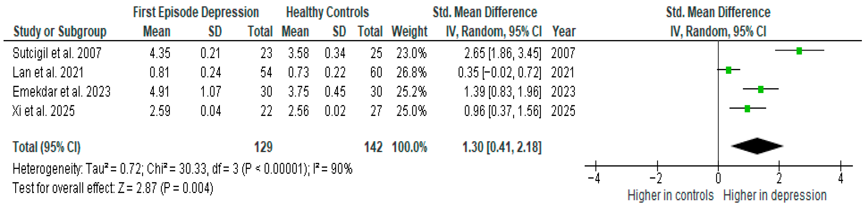The height and width of the screenshot is (207, 868).
Task: Click the black diamond pooled effect marker
Action: click(x=757, y=146)
